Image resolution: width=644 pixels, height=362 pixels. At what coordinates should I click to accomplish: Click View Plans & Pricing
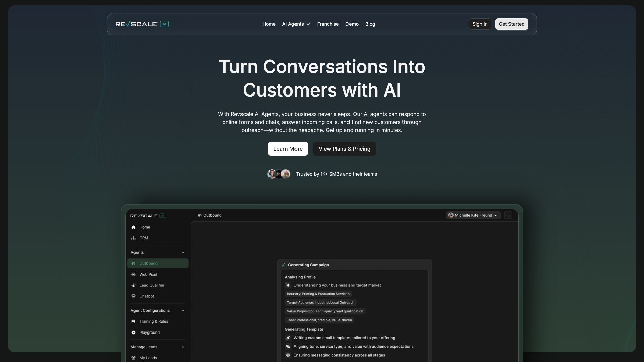pos(344,148)
